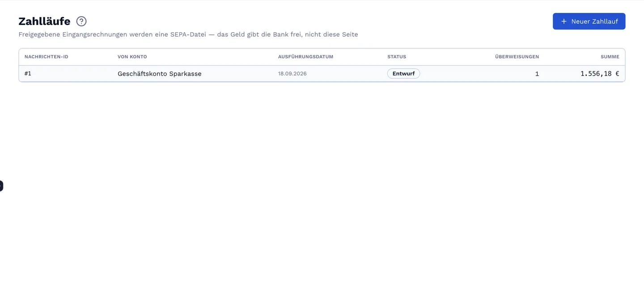
Task: Select the transfer count in the Überweisungen column
Action: click(x=537, y=74)
